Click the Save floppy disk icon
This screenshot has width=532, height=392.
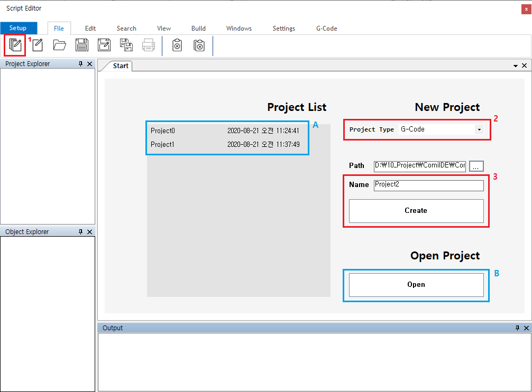pos(82,45)
